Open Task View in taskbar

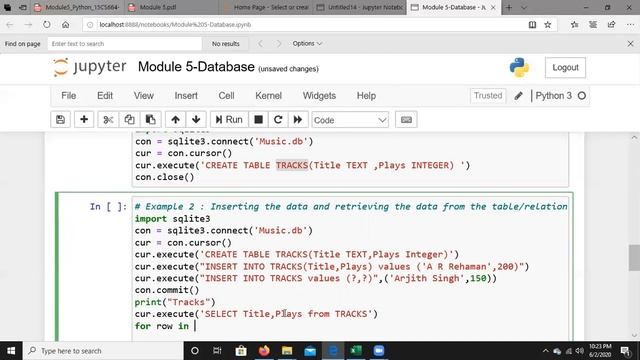tap(217, 351)
